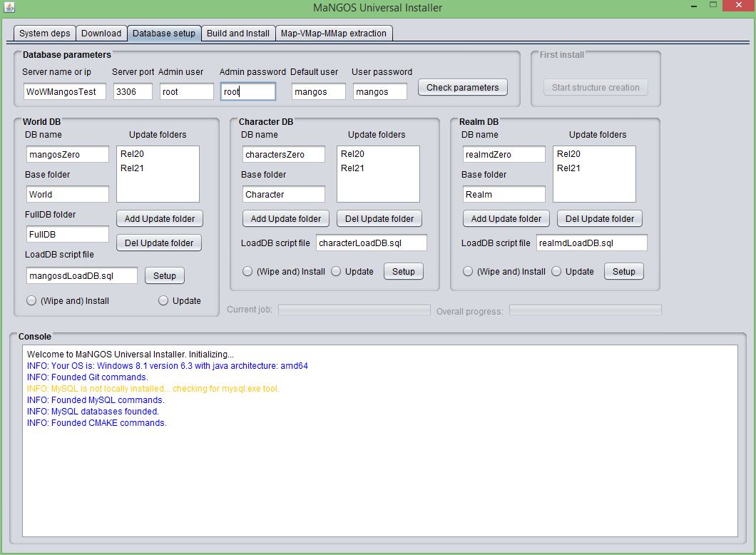The height and width of the screenshot is (555, 756).
Task: Select Update option for Realm DB
Action: click(573, 272)
